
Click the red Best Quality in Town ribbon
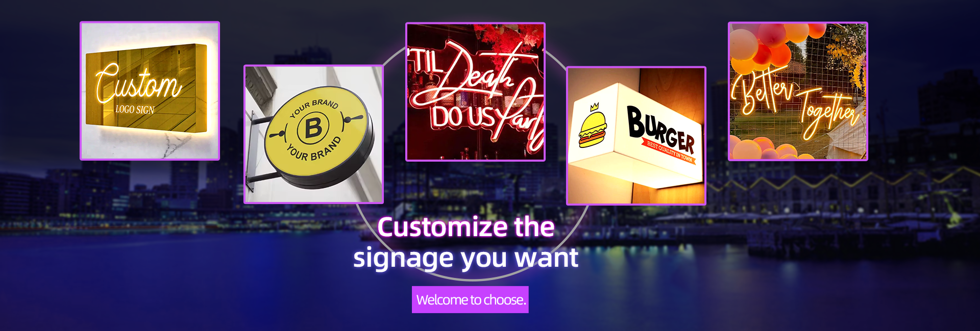click(668, 151)
